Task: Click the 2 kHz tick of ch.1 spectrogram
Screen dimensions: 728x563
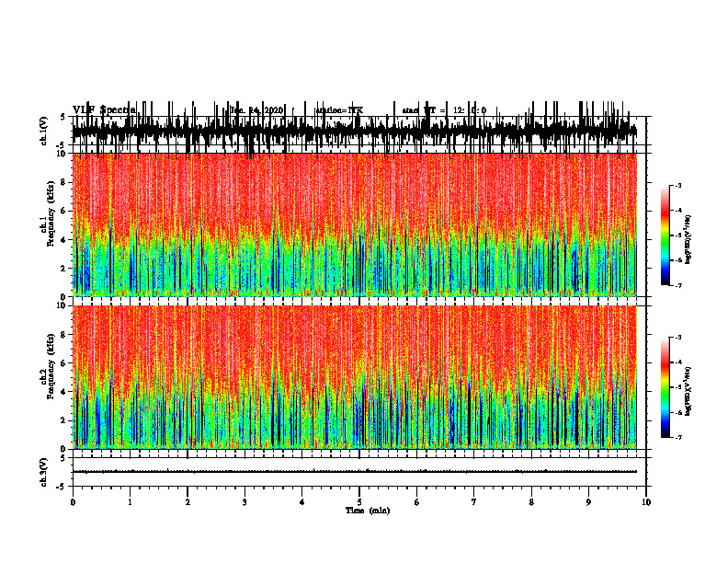Action: [x=64, y=269]
